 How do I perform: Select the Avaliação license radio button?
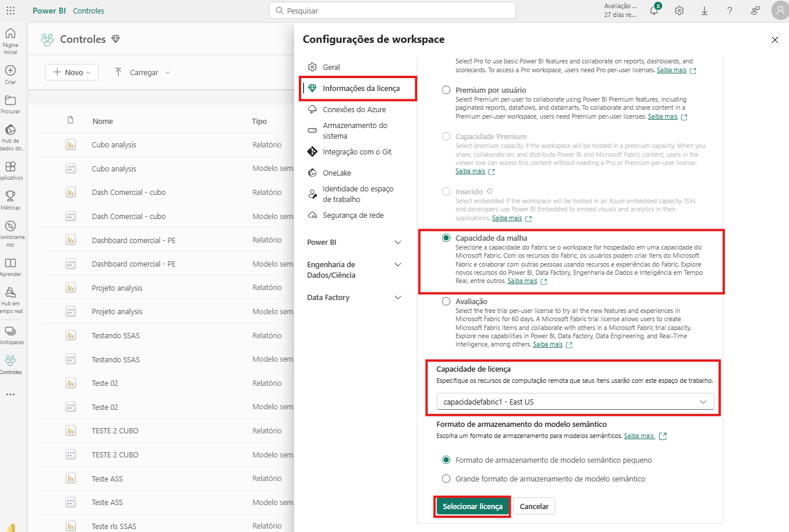pos(446,302)
